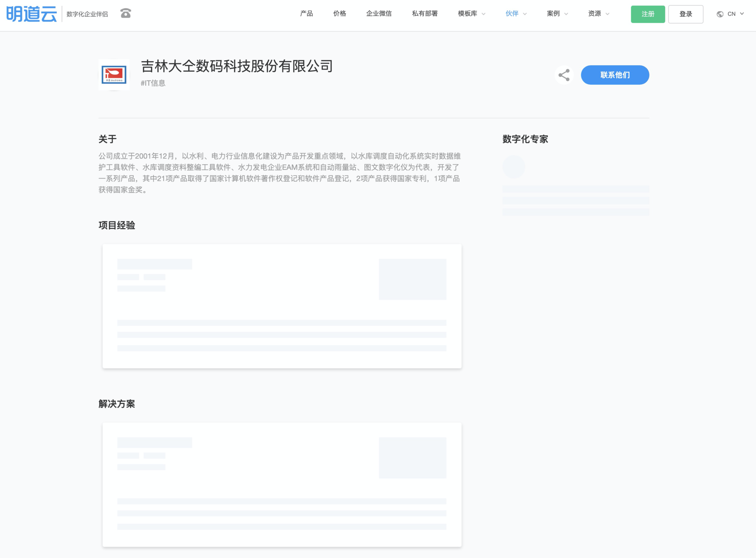Click the globe language icon
The height and width of the screenshot is (558, 756).
click(720, 14)
